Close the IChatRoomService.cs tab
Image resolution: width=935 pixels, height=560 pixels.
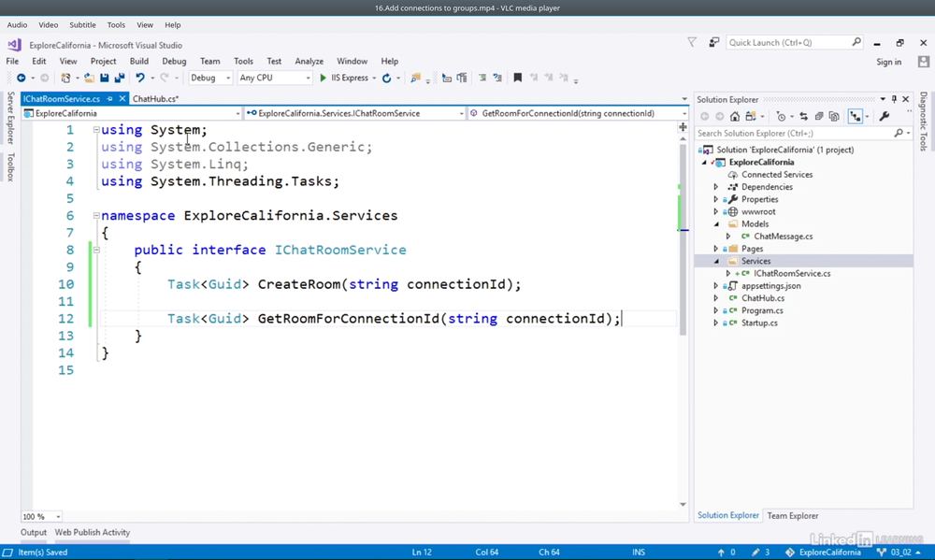(x=122, y=99)
